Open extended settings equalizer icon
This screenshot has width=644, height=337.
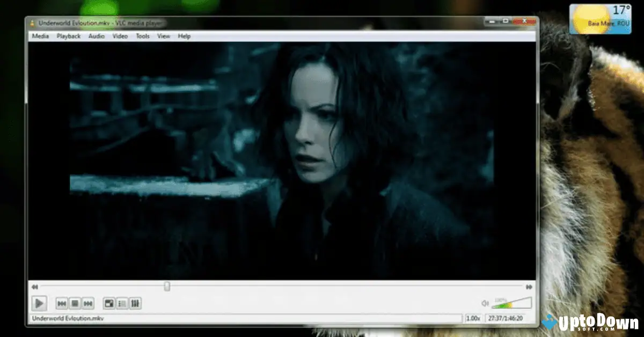click(x=135, y=304)
